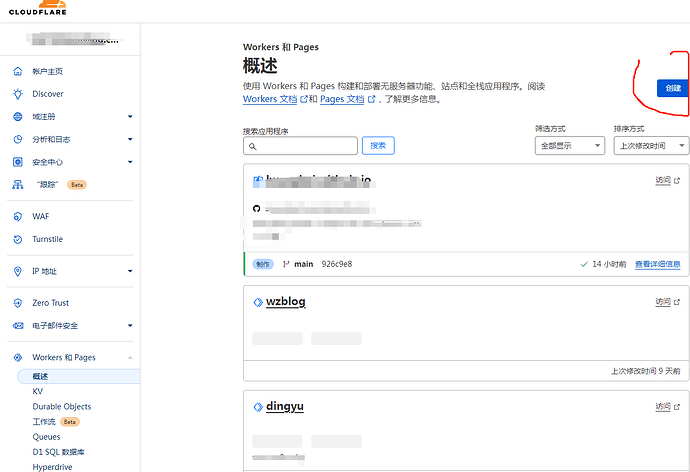The image size is (690, 472).
Task: Click the magnifier icon in search box
Action: tap(253, 146)
